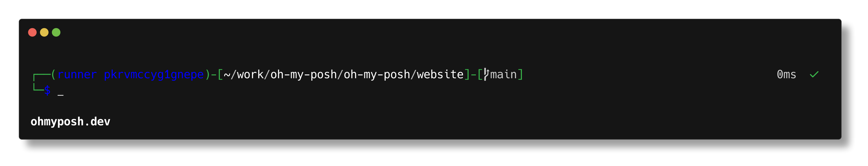Image resolution: width=868 pixels, height=166 pixels.
Task: Click the red close window dot
Action: [x=32, y=32]
